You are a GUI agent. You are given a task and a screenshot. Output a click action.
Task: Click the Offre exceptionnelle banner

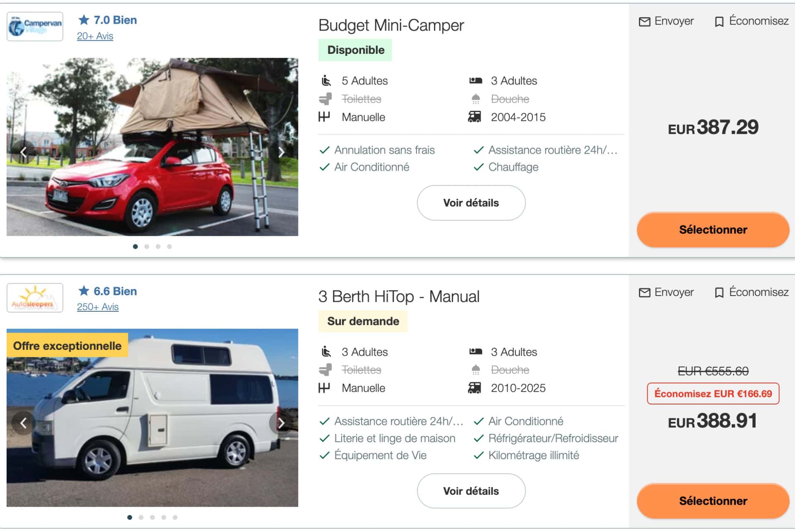point(67,345)
